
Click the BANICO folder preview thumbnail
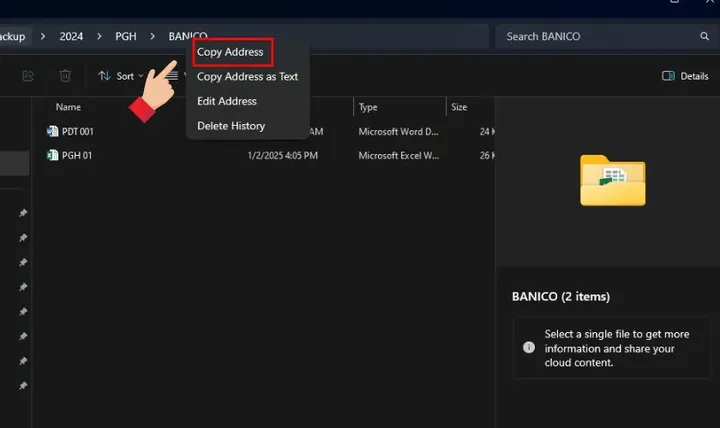tap(613, 180)
